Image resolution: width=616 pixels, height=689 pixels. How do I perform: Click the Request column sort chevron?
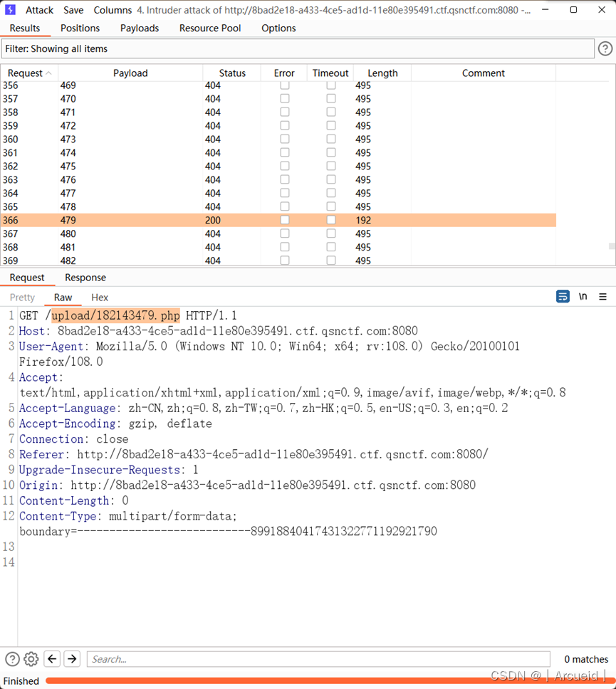click(48, 72)
